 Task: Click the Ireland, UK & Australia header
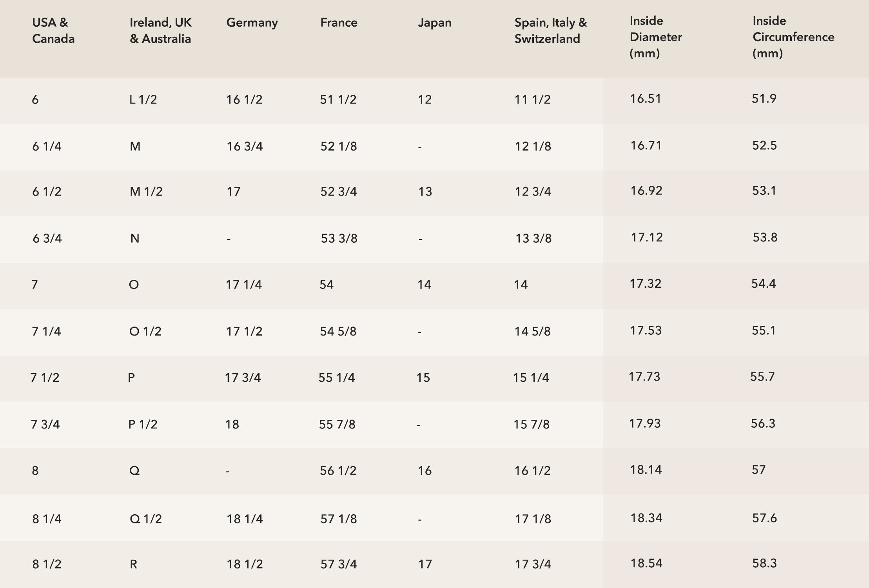(160, 31)
